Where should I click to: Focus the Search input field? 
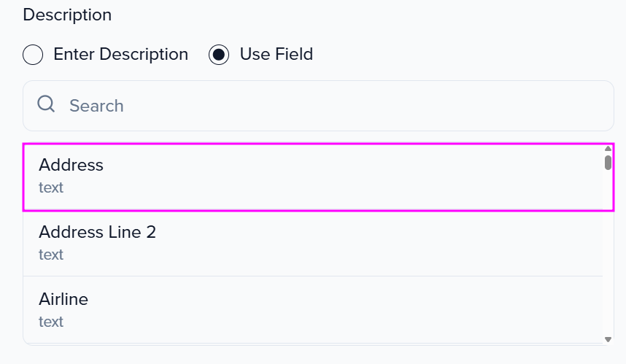click(x=328, y=106)
